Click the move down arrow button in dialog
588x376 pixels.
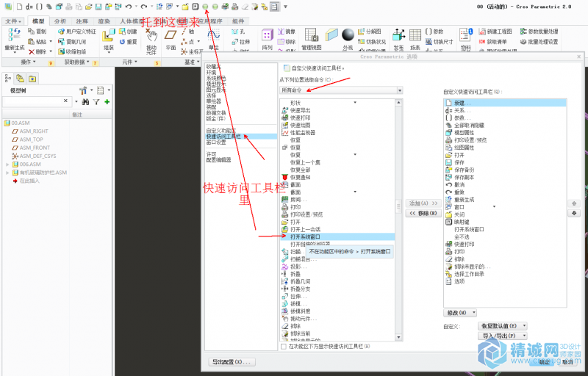click(574, 213)
